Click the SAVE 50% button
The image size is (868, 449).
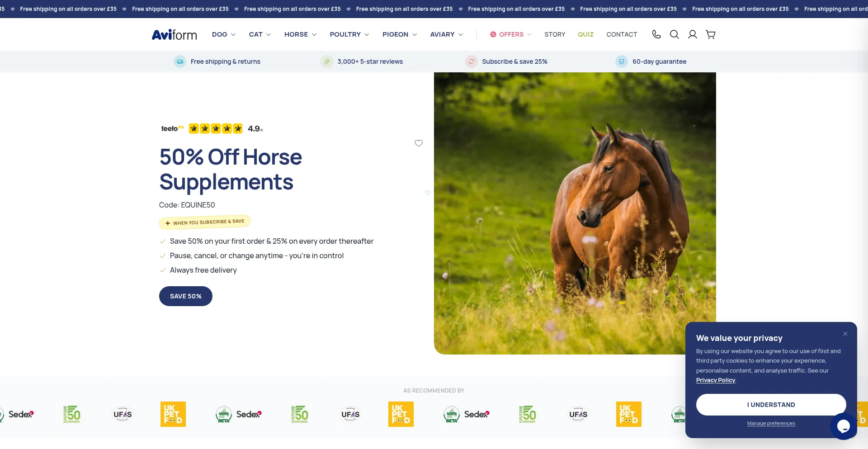pyautogui.click(x=186, y=296)
